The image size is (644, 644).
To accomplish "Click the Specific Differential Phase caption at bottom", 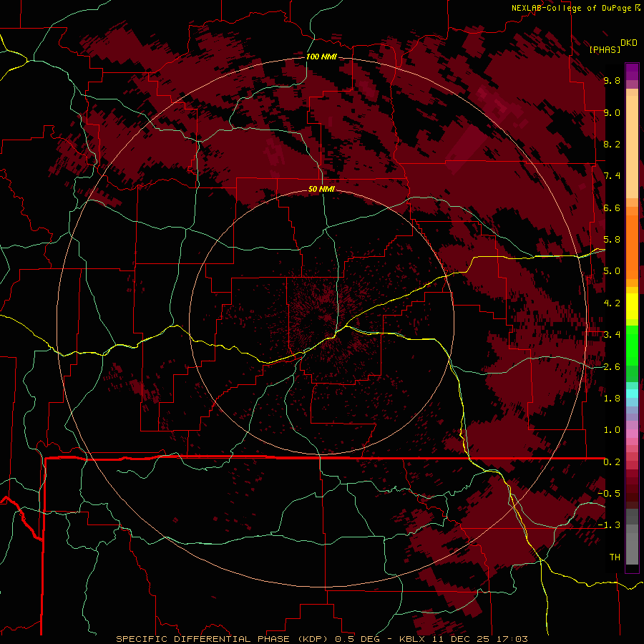I will coord(321,639).
